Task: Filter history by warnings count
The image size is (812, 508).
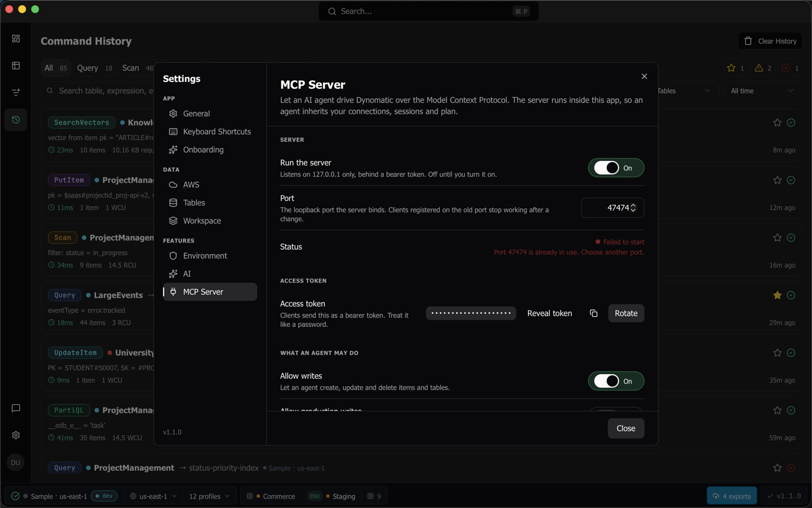Action: tap(763, 68)
